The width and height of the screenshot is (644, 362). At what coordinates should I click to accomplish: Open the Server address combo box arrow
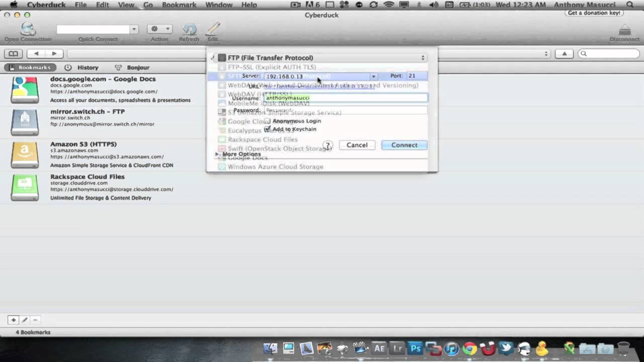click(373, 76)
